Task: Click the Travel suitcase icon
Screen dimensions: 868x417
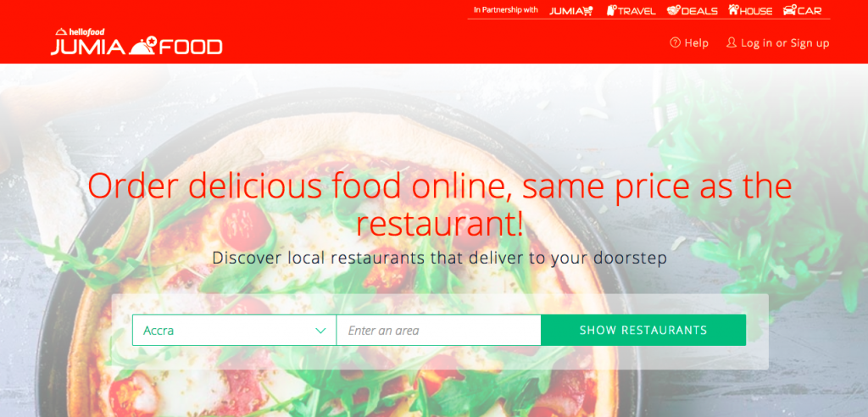Action: pyautogui.click(x=612, y=10)
